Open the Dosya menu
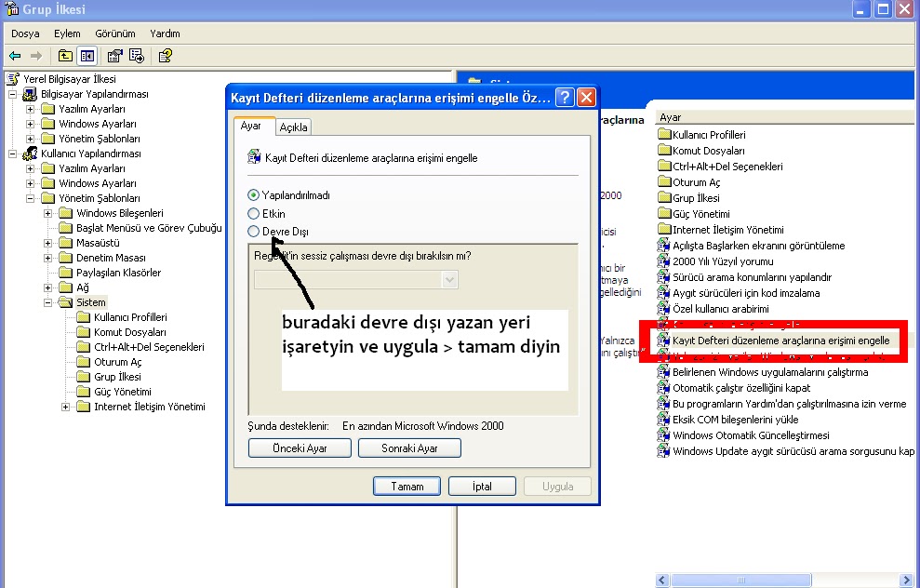Screen dimensions: 920x588 click(25, 33)
